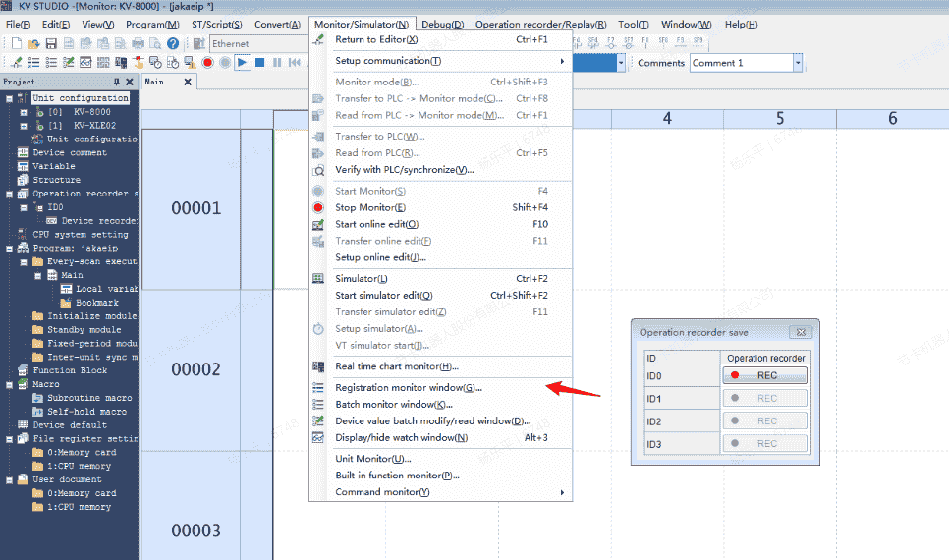
Task: Pin the Project panel with pushpin icon
Action: tap(117, 83)
